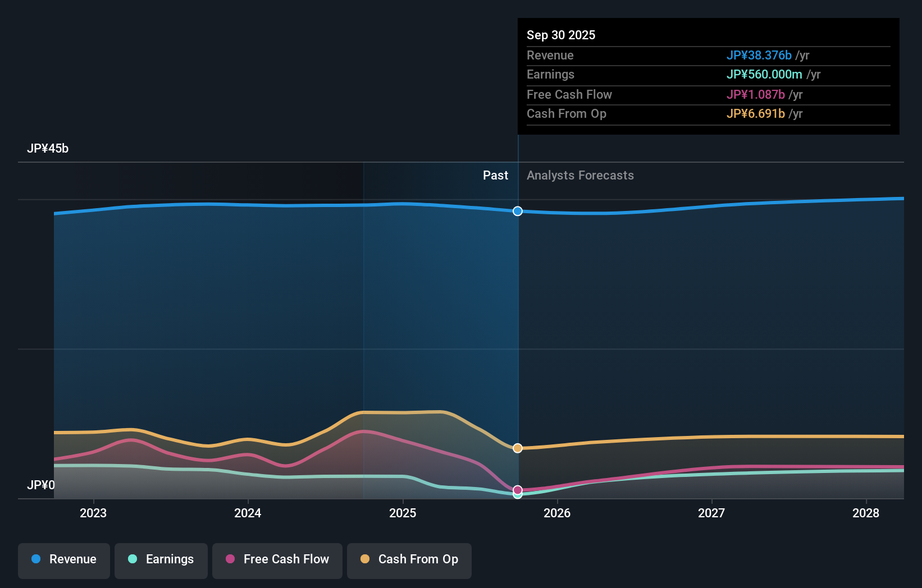Toggle the Cash From Op series visibility

(409, 559)
